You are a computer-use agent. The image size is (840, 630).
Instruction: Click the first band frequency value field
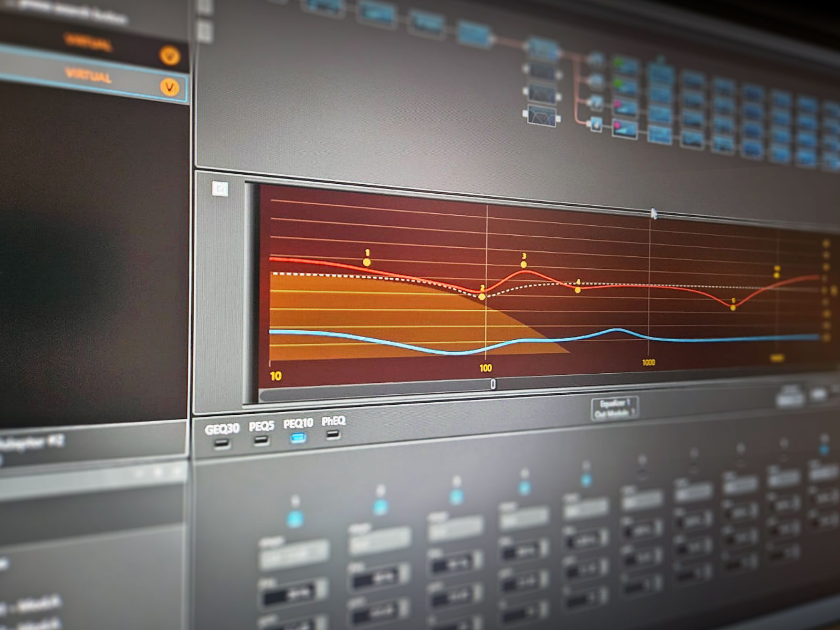click(294, 595)
